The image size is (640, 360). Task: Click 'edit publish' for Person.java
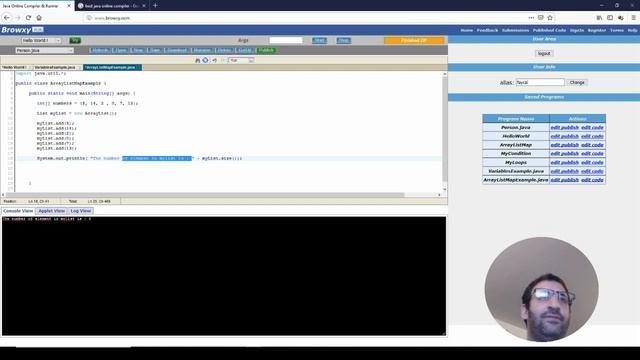click(564, 127)
